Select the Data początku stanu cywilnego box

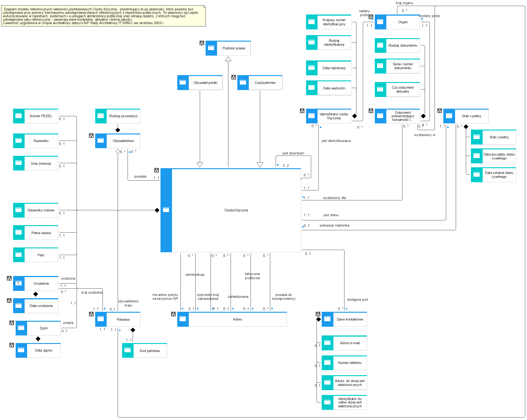[x=499, y=156]
